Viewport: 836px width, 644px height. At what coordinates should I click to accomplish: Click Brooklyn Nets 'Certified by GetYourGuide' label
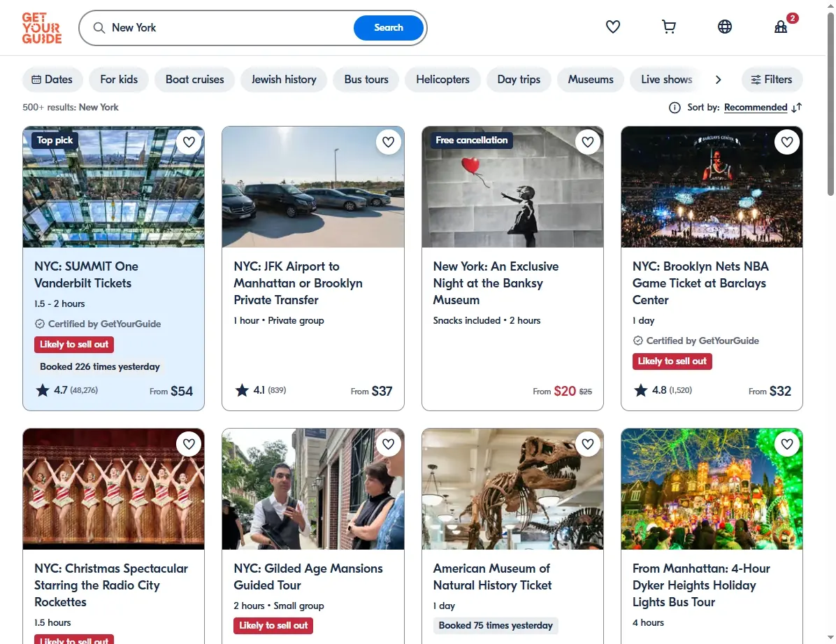696,341
